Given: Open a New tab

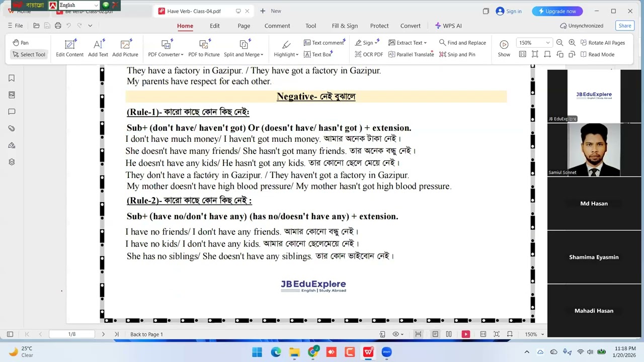Looking at the screenshot, I should [x=271, y=11].
